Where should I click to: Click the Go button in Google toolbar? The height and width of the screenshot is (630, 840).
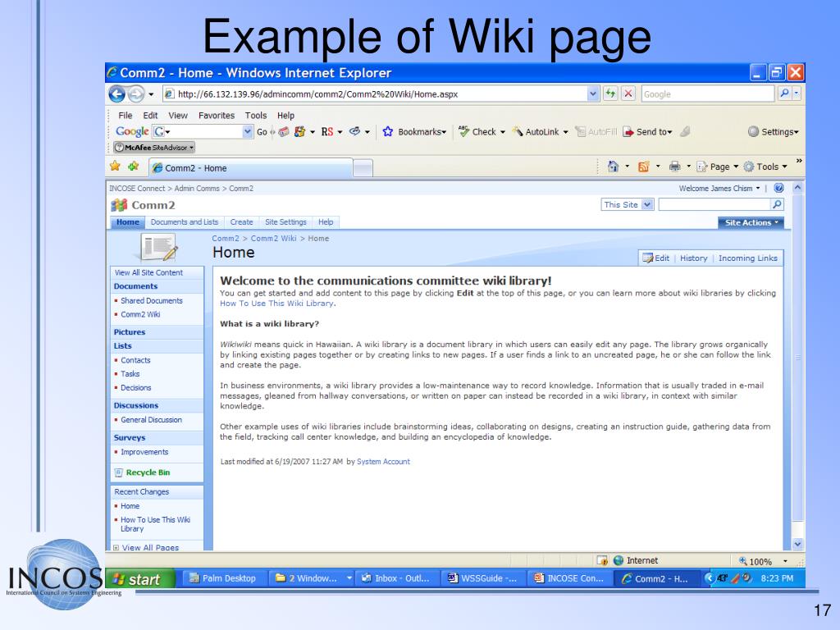tap(262, 132)
